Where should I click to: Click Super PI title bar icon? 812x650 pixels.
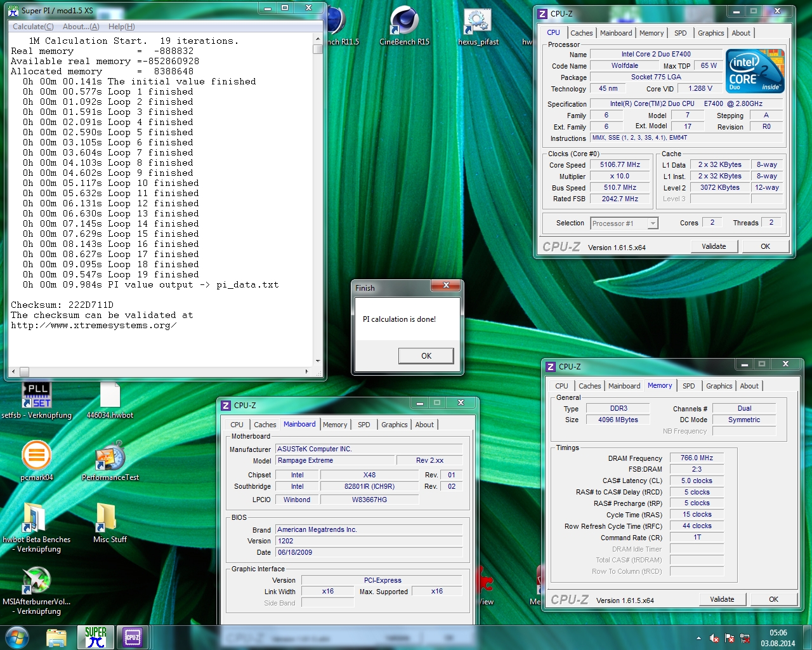click(x=13, y=10)
